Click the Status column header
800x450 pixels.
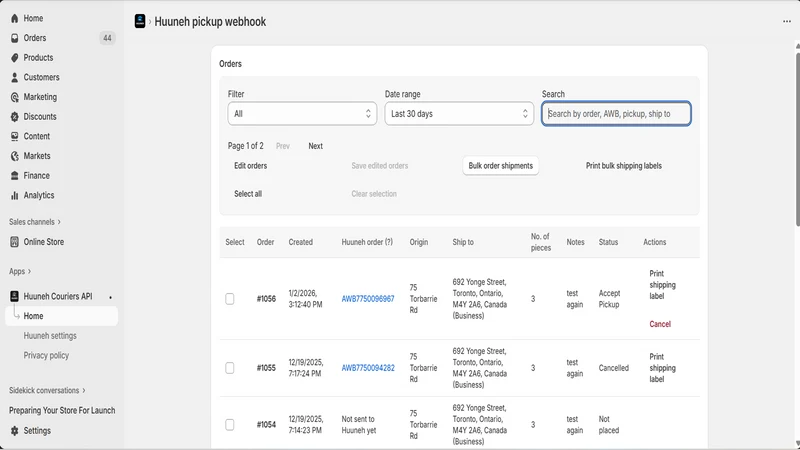(x=608, y=242)
